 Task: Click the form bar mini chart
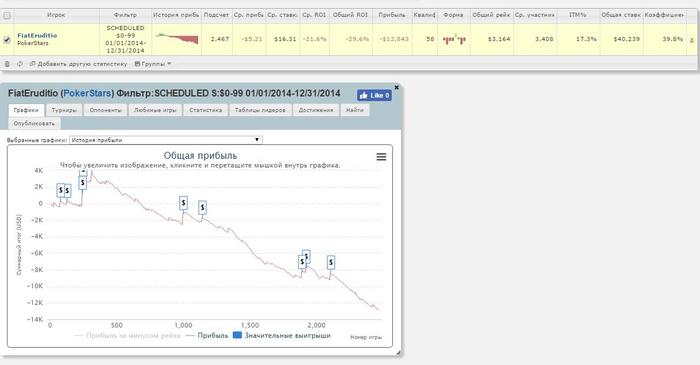tap(454, 39)
